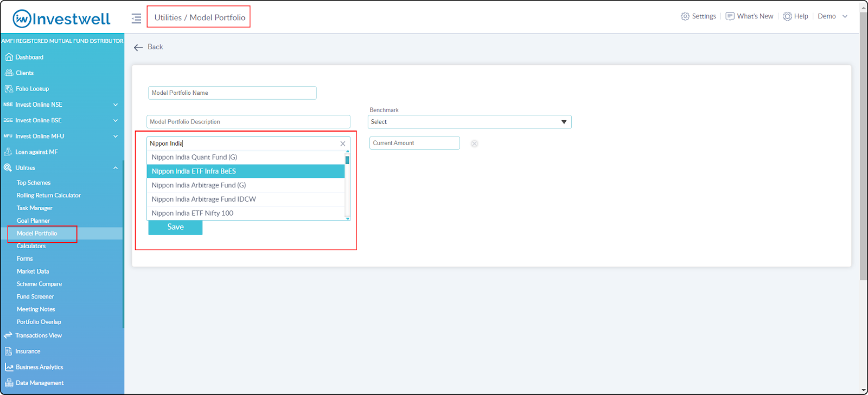This screenshot has width=868, height=395.
Task: Focus the Current Amount field
Action: pyautogui.click(x=414, y=143)
